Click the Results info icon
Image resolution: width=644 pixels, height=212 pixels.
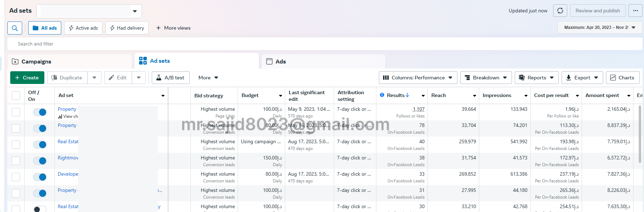pos(382,95)
